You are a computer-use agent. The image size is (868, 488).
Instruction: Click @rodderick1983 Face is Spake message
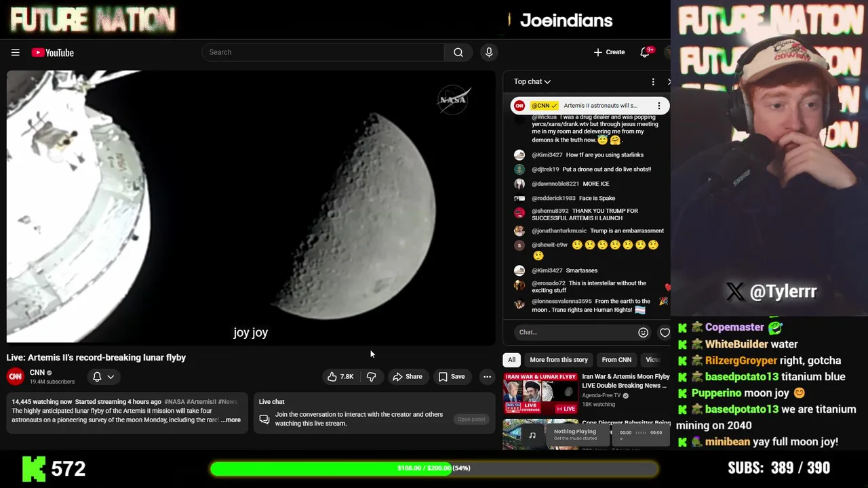[x=597, y=198]
